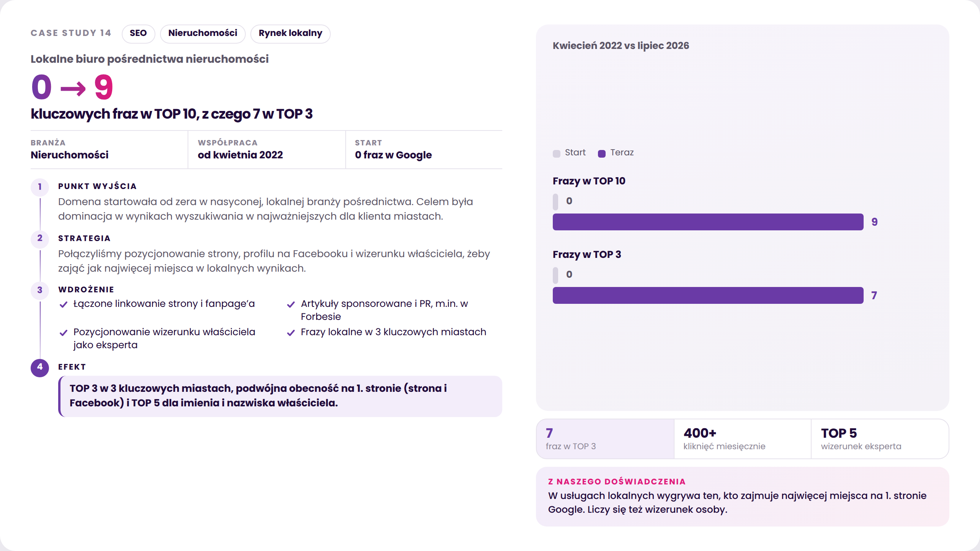This screenshot has height=551, width=980.
Task: Click the Nieruchomości tag pill
Action: (203, 34)
